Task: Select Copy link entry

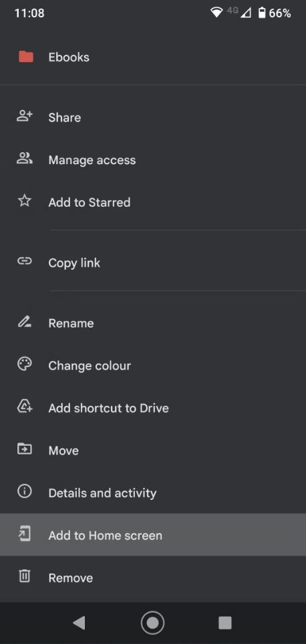Action: [153, 262]
